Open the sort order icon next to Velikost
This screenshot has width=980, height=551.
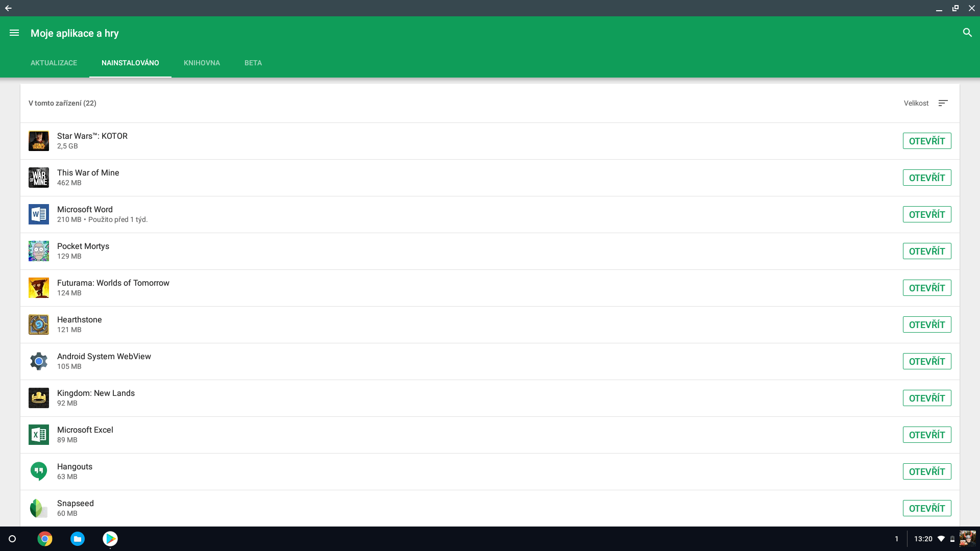click(x=943, y=103)
